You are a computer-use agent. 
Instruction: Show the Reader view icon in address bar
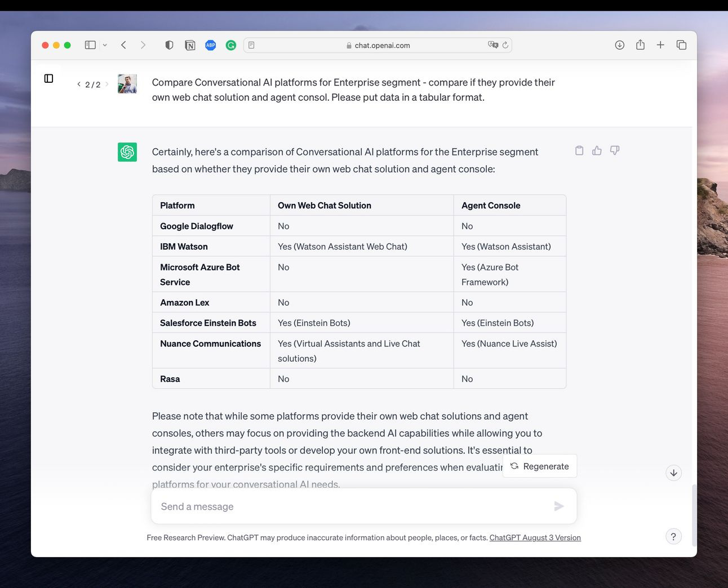(x=251, y=45)
